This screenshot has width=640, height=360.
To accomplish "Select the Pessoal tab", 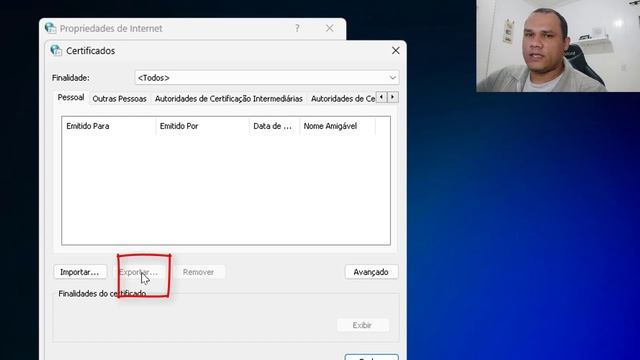I will (71, 98).
